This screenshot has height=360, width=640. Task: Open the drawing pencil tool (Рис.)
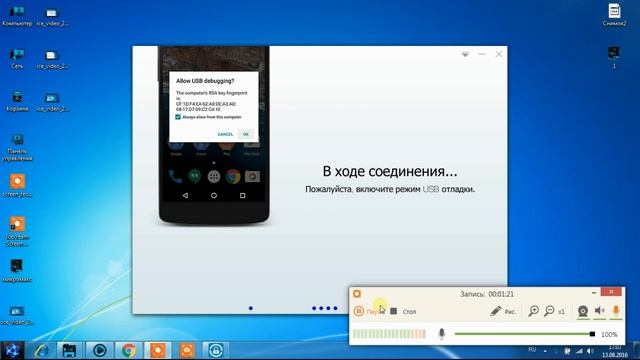(x=502, y=311)
